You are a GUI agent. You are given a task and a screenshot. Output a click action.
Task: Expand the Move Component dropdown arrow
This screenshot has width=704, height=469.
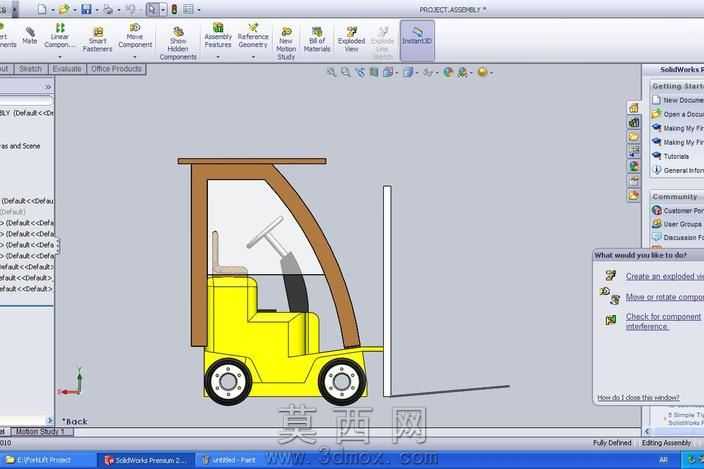[x=135, y=57]
